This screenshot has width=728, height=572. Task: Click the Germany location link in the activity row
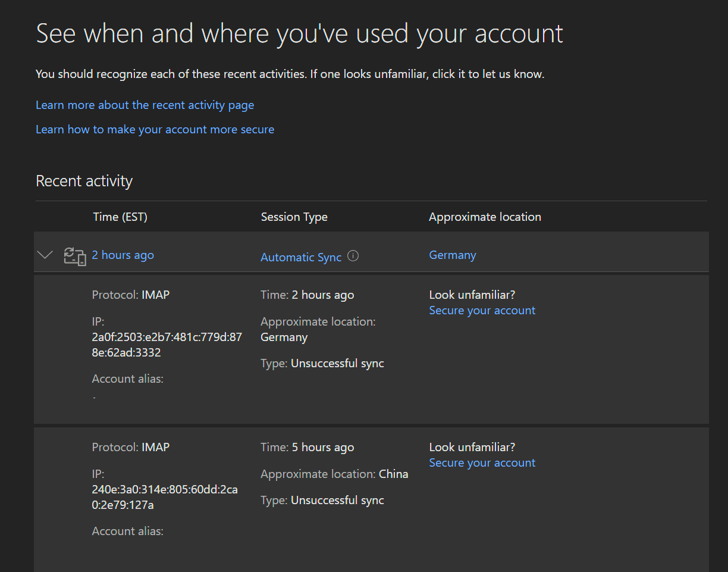tap(452, 255)
